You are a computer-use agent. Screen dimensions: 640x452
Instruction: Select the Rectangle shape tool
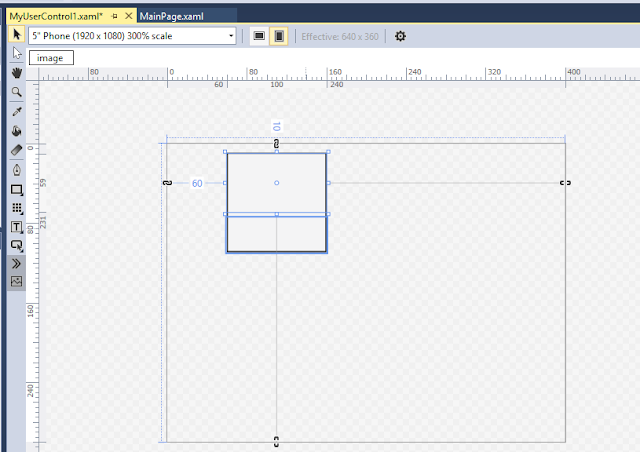tap(17, 189)
